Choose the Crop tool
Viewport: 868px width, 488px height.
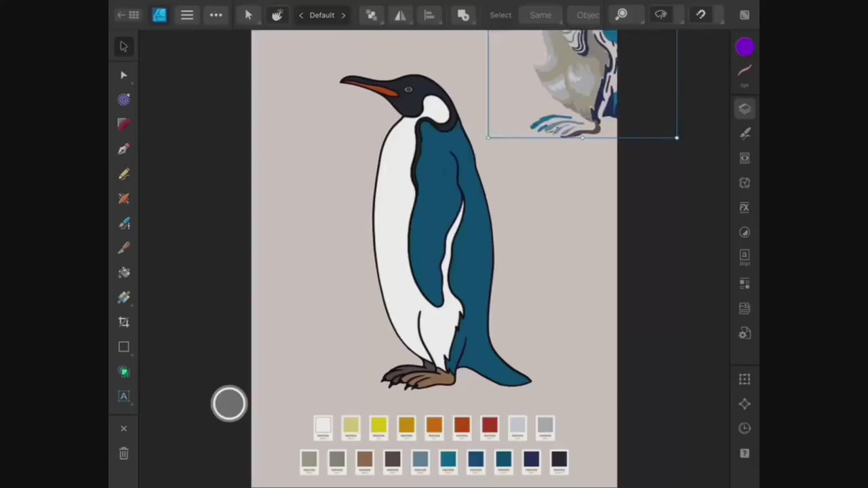point(123,322)
